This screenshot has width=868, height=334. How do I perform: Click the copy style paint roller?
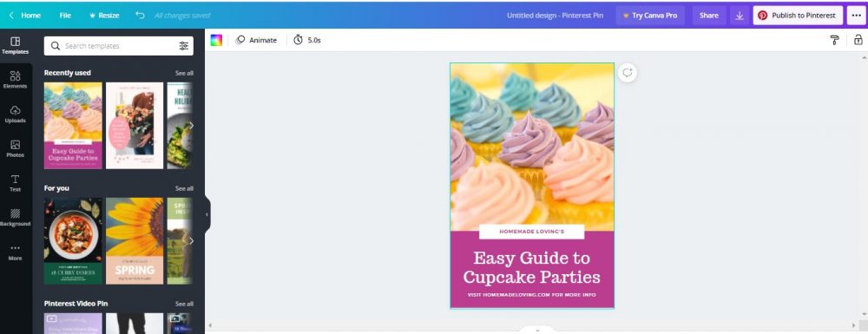[835, 40]
